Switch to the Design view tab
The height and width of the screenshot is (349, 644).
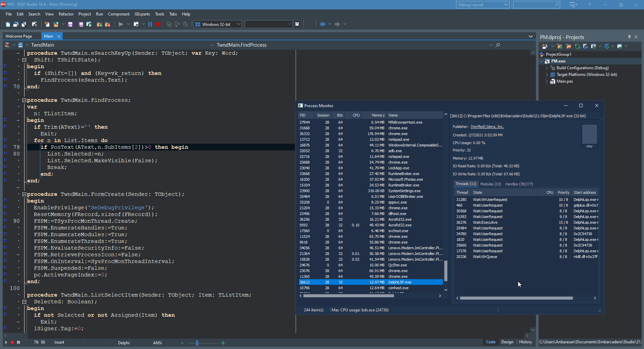coord(507,342)
